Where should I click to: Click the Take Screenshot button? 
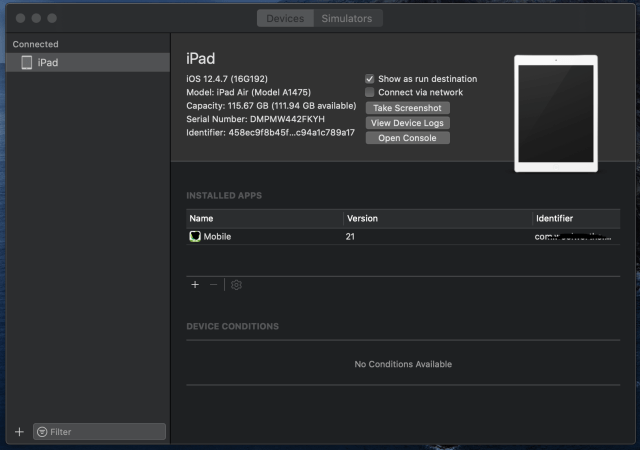click(x=407, y=108)
